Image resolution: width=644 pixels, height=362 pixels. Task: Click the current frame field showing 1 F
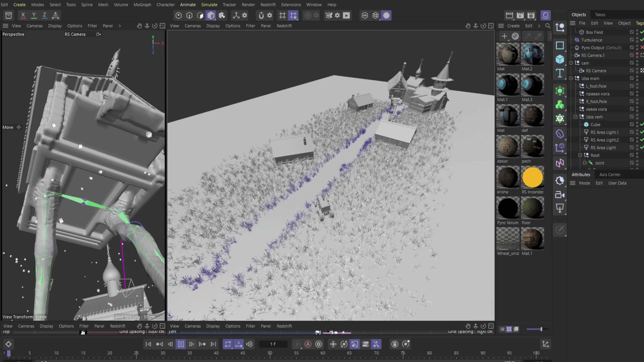(273, 344)
